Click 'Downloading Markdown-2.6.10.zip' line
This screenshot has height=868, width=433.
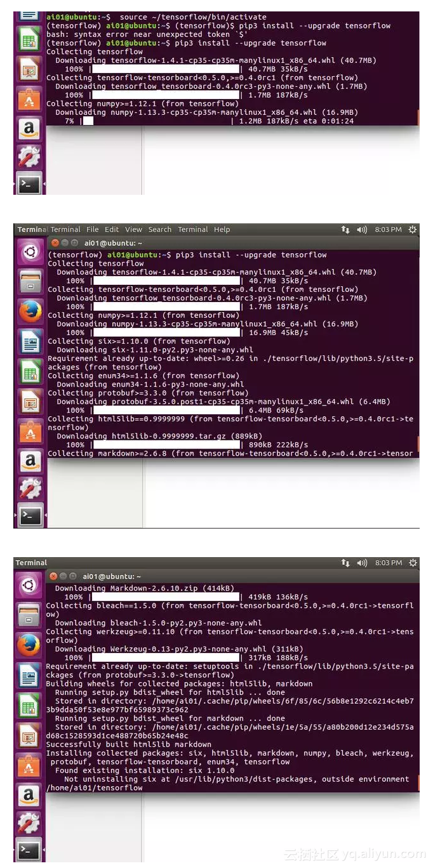(145, 589)
